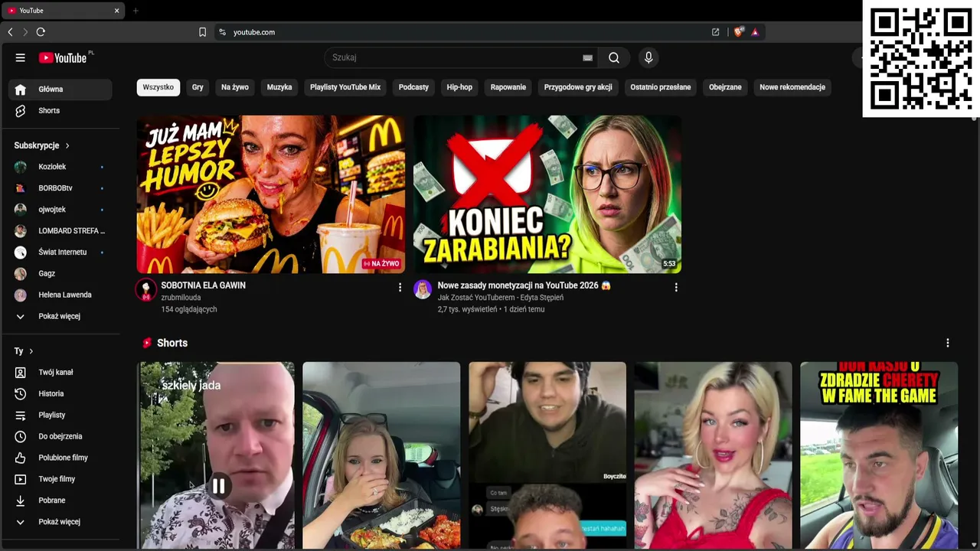The image size is (980, 551).
Task: Open more options for Nowe zasady monetyzacji video
Action: pos(676,287)
